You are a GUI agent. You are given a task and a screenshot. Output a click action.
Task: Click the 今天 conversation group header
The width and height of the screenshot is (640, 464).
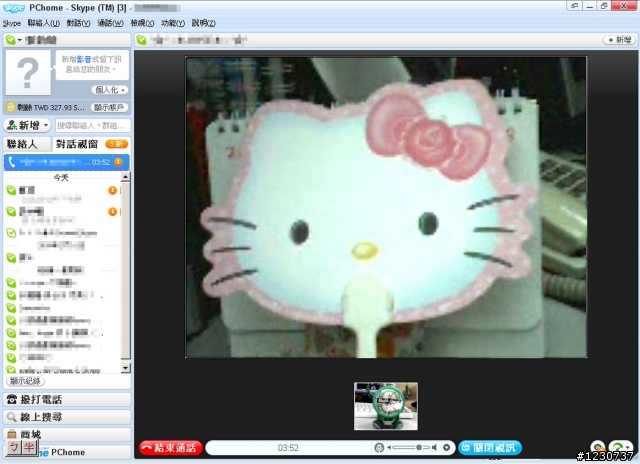61,177
